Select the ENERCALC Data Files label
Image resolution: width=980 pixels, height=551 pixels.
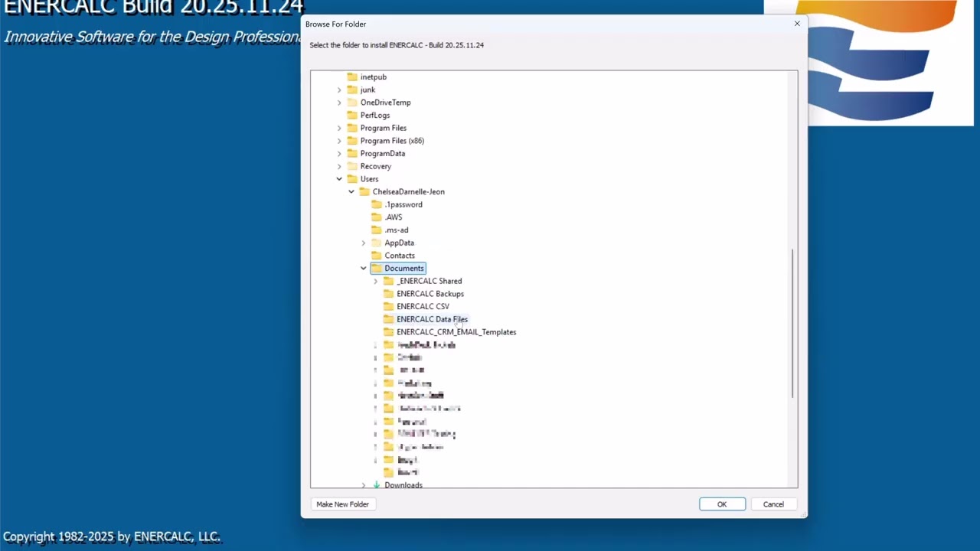click(x=432, y=319)
